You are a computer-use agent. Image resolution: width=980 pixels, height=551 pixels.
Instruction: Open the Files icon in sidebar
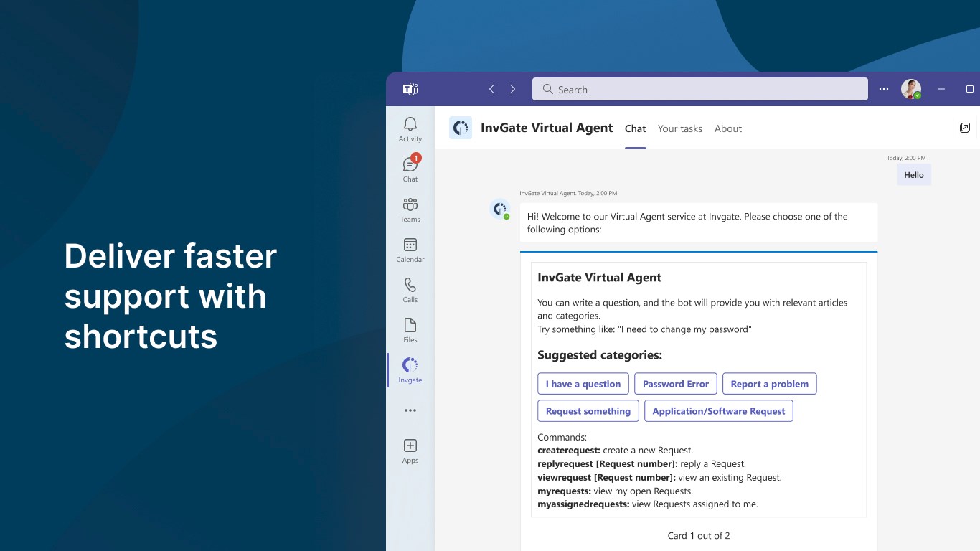(410, 325)
